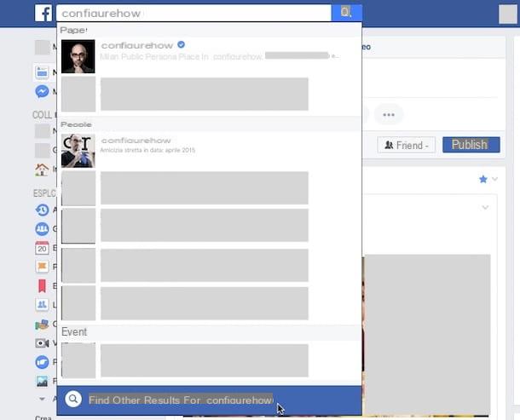Click the ESPLO section heading in the sidebar
The height and width of the screenshot is (420, 520).
44,193
